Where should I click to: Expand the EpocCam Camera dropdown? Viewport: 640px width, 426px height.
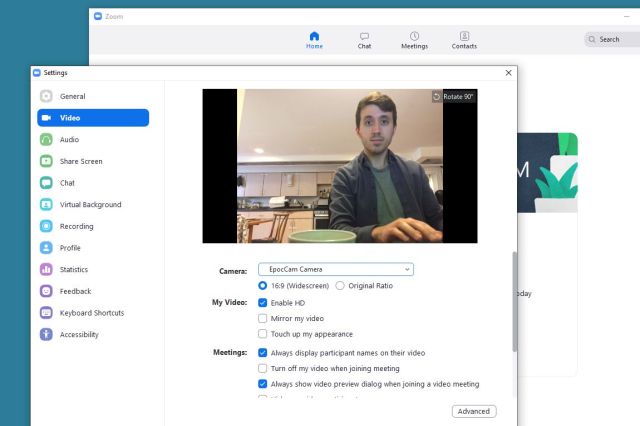[336, 269]
